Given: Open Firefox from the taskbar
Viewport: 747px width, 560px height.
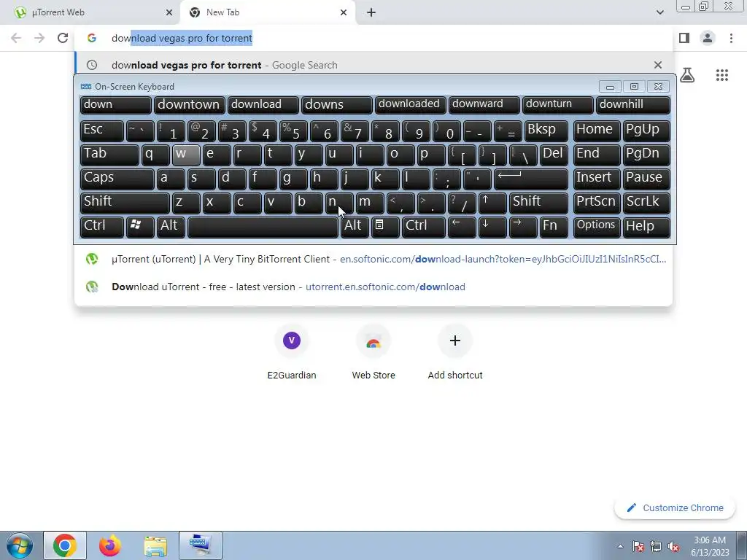Looking at the screenshot, I should (x=110, y=545).
